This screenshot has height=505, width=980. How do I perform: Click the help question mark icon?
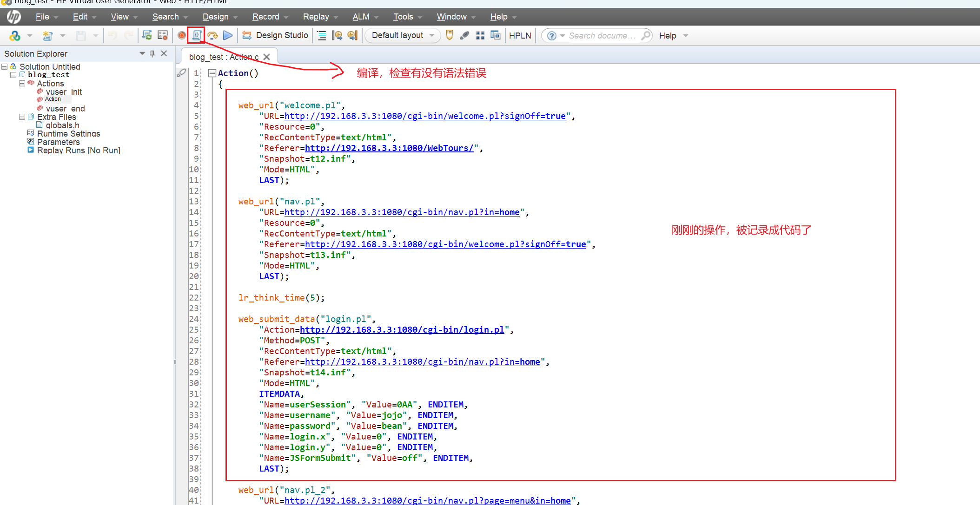click(x=551, y=36)
